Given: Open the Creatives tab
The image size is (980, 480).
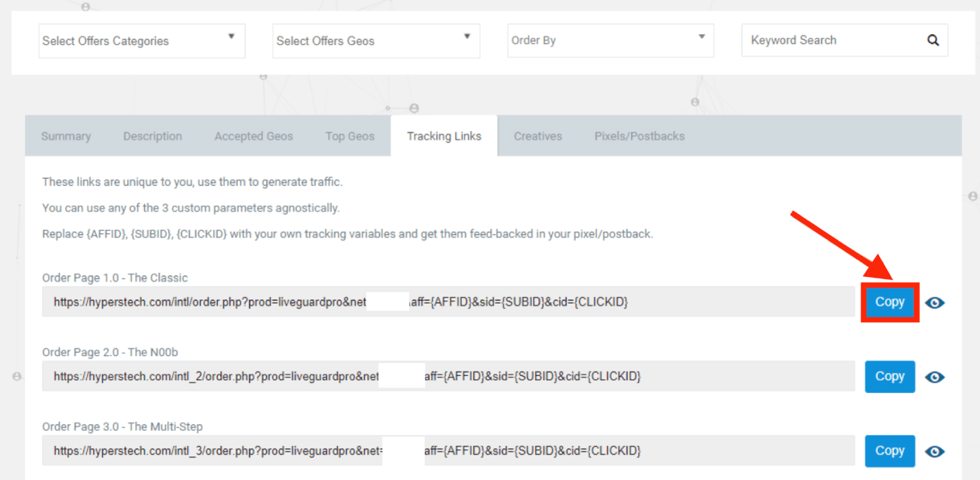Looking at the screenshot, I should click(538, 136).
